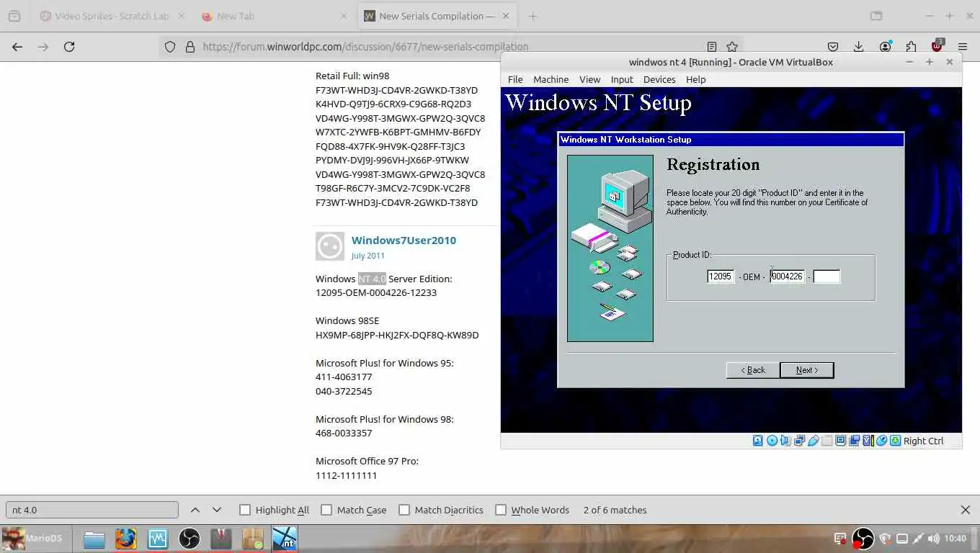Open VirtualBox Help menu
This screenshot has width=980, height=553.
click(695, 79)
